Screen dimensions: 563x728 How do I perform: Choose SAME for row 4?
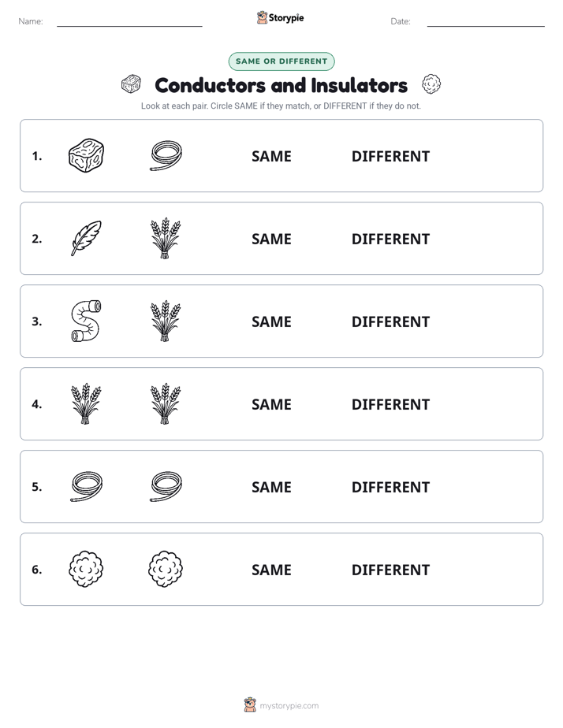271,404
